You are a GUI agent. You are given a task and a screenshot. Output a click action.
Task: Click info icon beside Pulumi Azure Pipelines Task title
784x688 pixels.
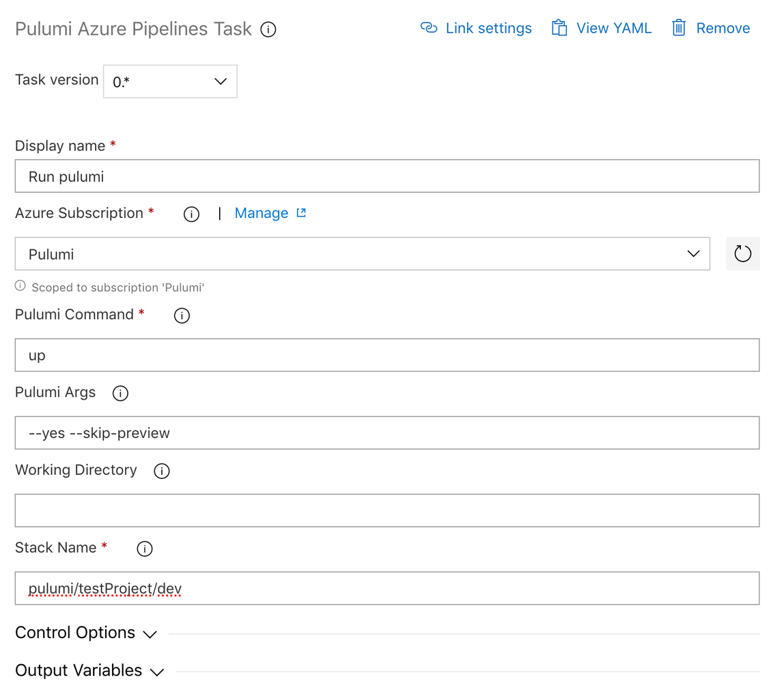point(268,29)
